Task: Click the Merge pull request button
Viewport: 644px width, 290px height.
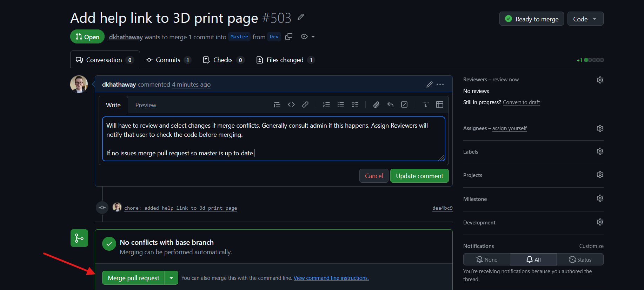Action: (133, 278)
